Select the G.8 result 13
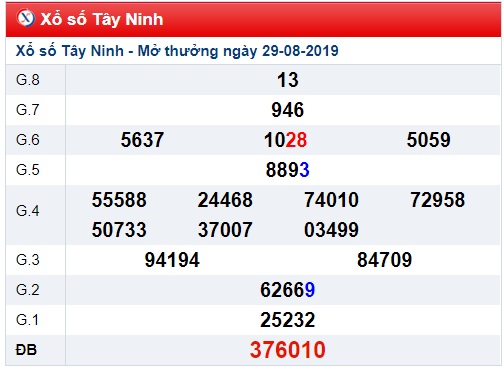 pos(288,80)
